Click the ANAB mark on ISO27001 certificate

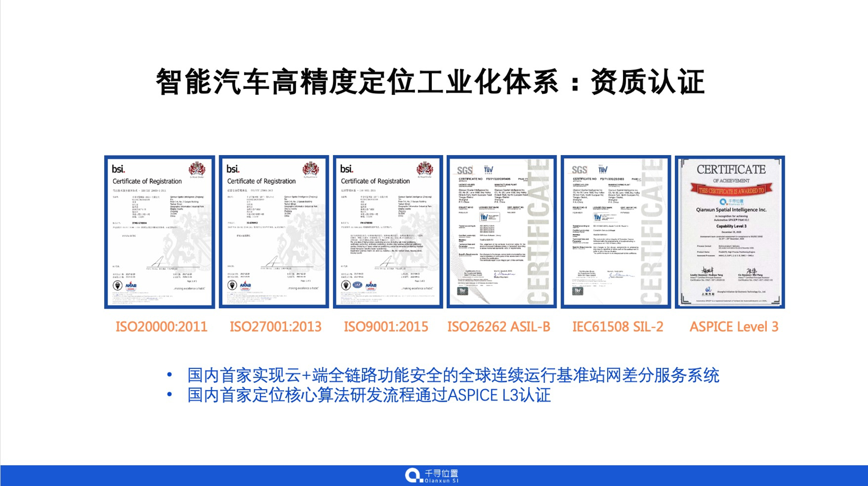click(x=245, y=286)
